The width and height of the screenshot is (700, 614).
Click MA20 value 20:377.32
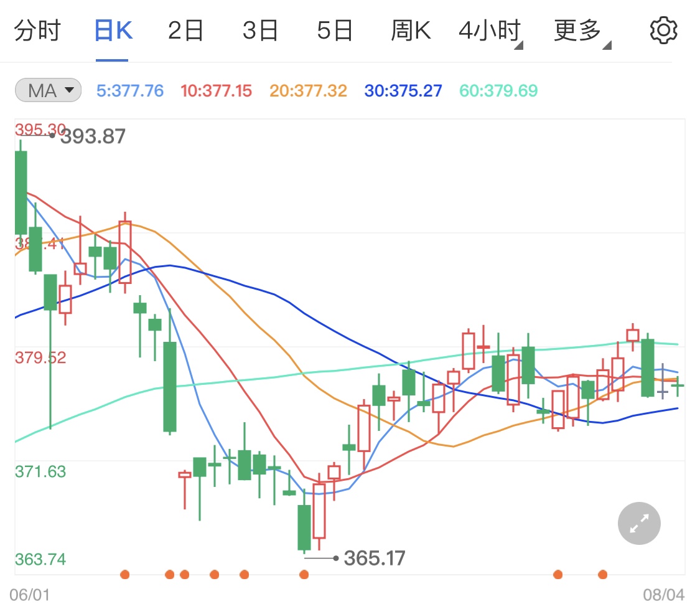(308, 91)
